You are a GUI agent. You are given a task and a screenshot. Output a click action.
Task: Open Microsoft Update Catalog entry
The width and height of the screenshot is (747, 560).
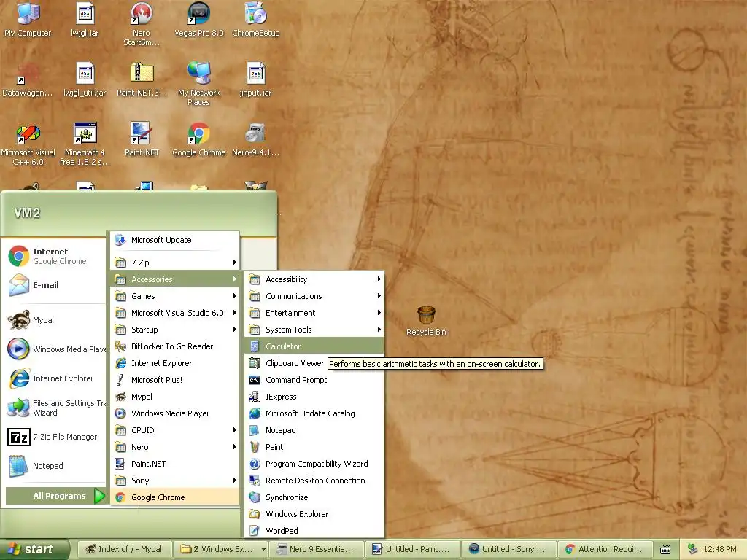click(x=314, y=413)
